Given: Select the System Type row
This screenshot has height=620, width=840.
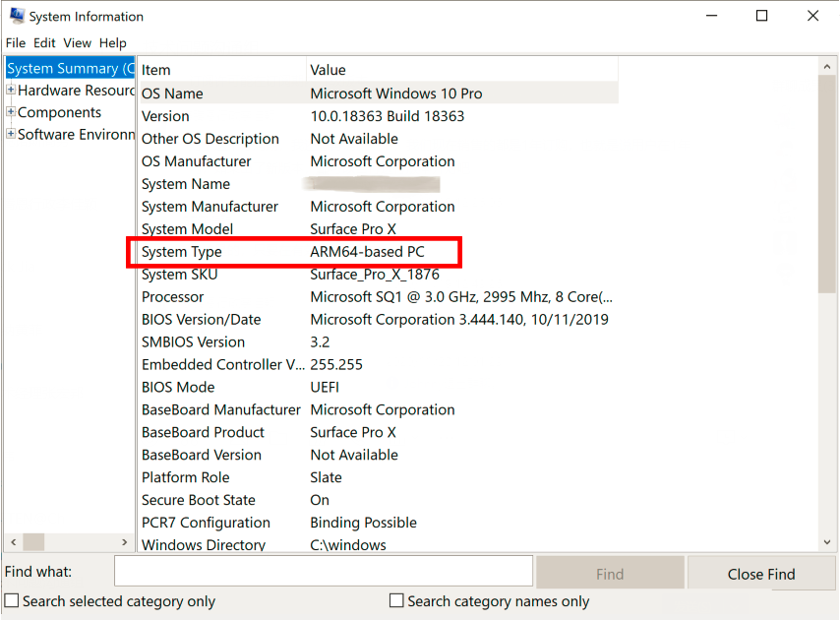Looking at the screenshot, I should tap(379, 252).
